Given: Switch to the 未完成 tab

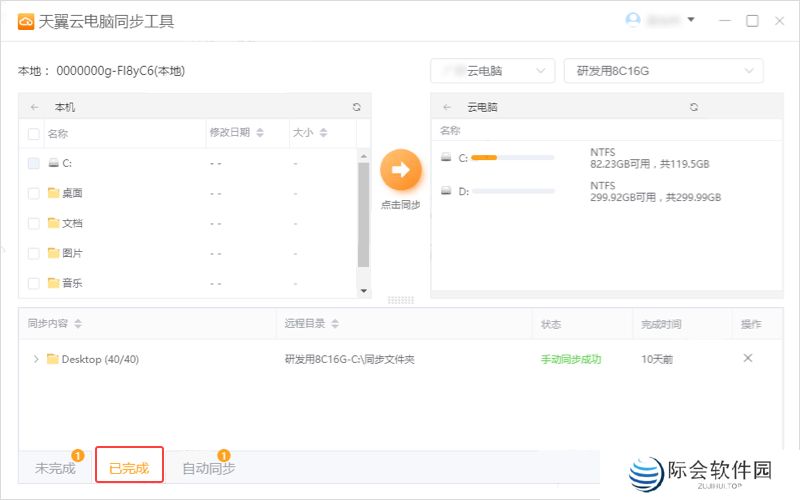Looking at the screenshot, I should (x=55, y=468).
